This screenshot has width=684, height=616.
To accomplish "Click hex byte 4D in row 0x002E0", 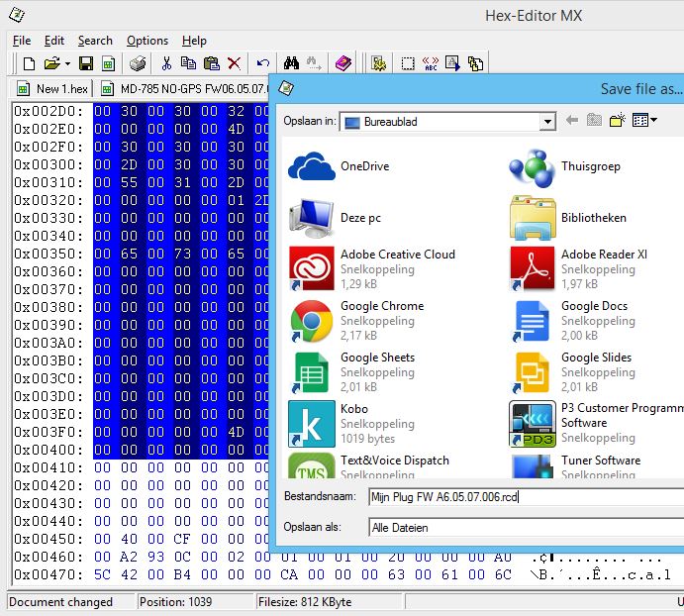I will pos(236,129).
